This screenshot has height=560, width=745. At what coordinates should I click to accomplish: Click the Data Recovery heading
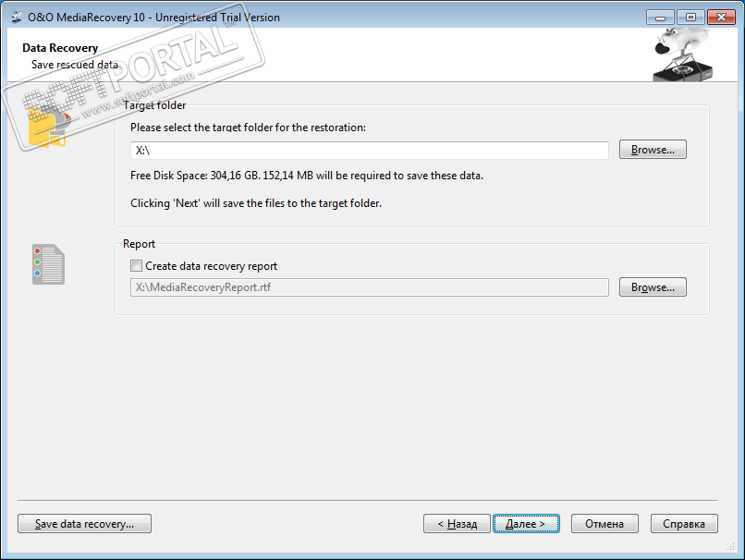point(60,48)
